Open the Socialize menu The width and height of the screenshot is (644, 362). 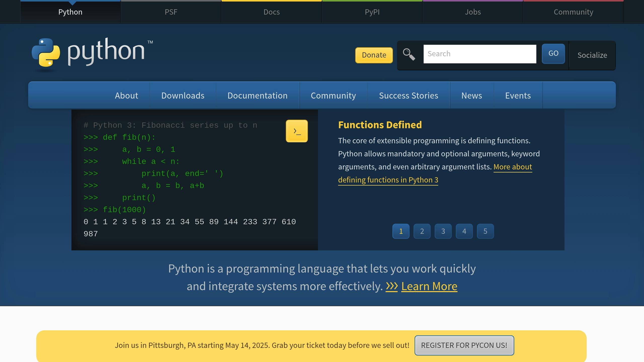[x=592, y=55]
